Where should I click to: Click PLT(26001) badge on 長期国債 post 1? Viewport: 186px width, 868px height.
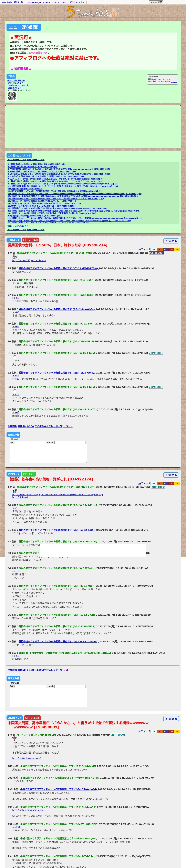click(156, 253)
